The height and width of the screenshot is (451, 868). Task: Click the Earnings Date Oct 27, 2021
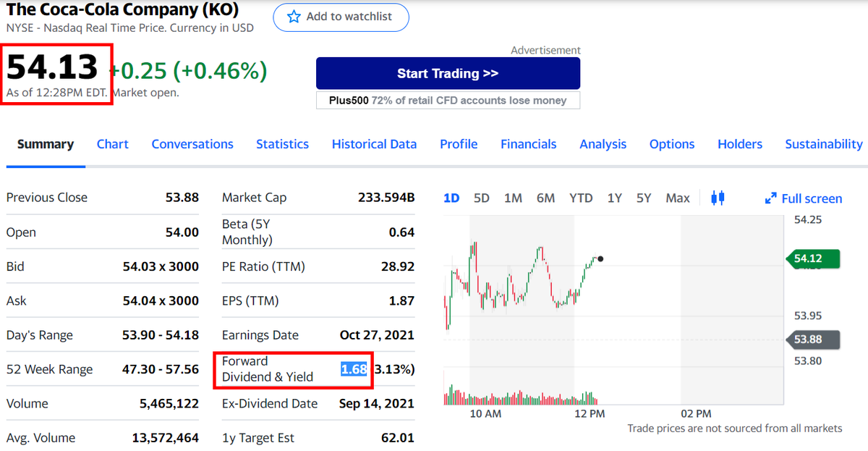coord(377,335)
